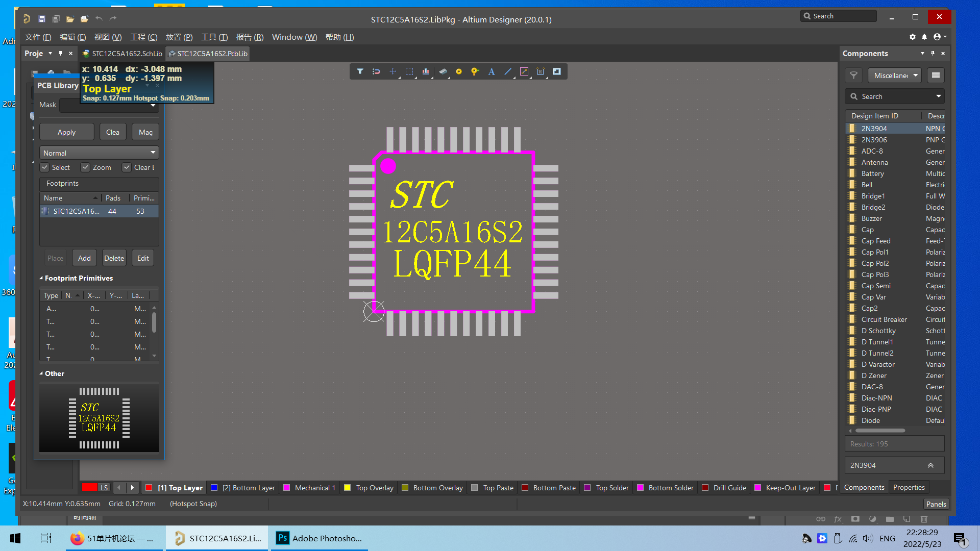Click the Apply button
The image size is (980, 551).
pos(66,132)
